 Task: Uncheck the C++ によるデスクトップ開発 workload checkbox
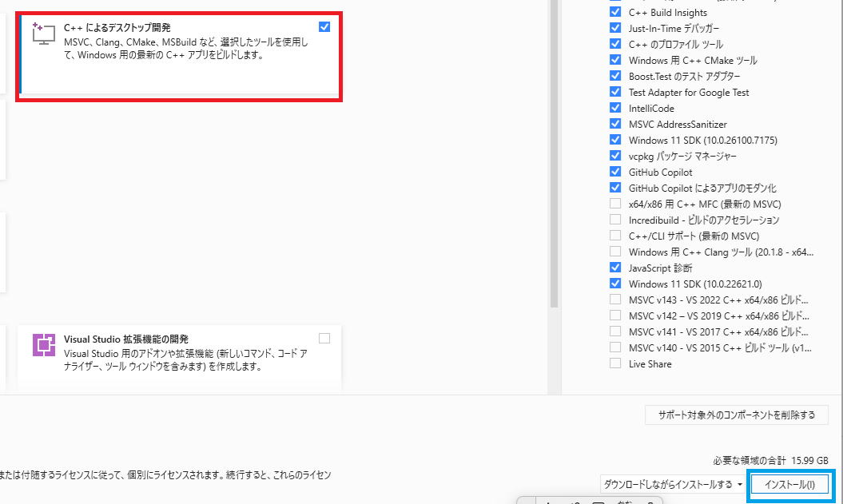324,27
